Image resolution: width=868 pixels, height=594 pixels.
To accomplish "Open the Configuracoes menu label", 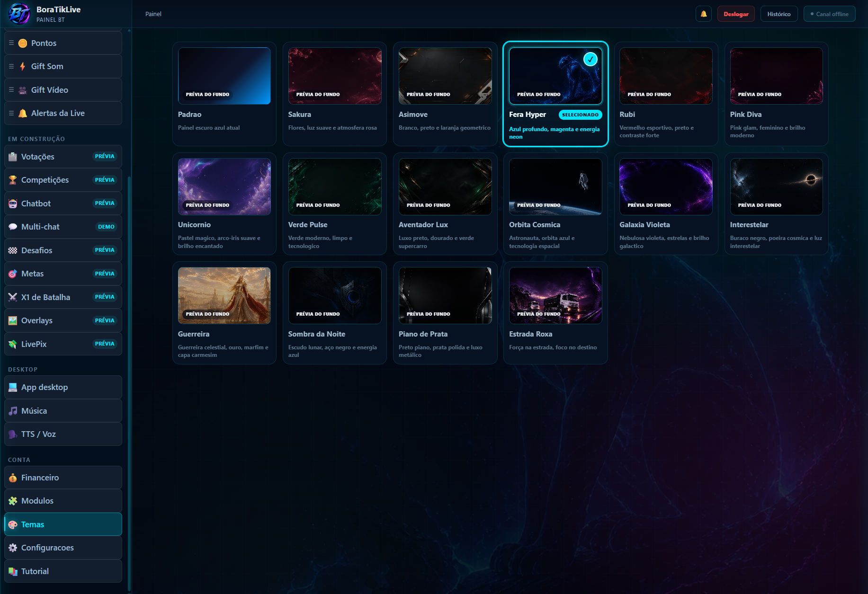I will click(x=47, y=548).
